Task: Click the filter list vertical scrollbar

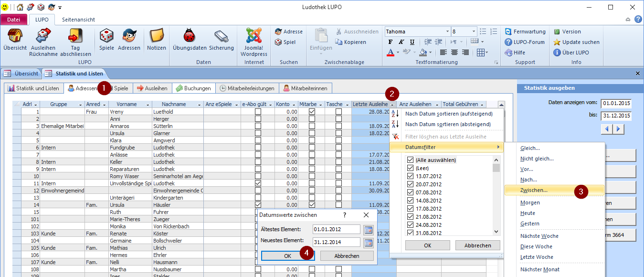Action: [496, 195]
